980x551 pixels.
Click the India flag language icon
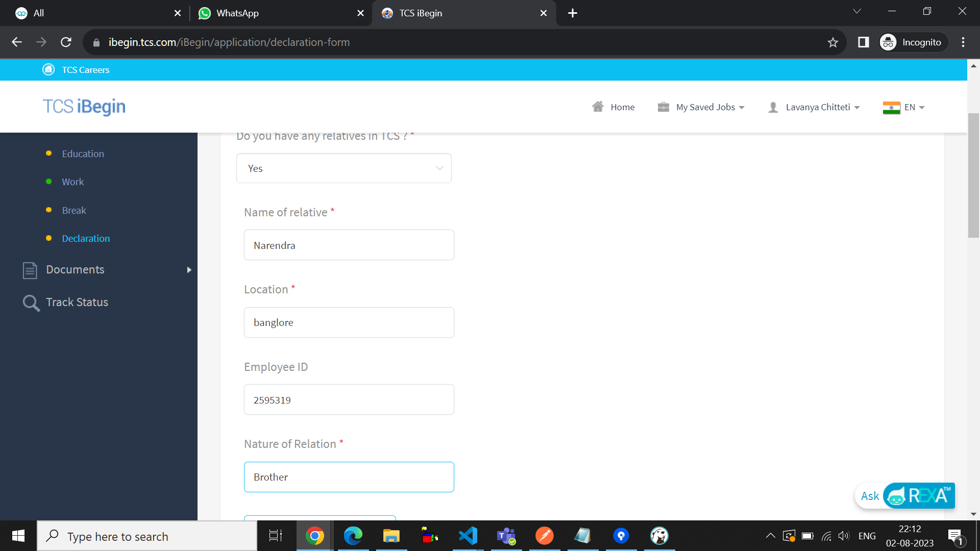tap(891, 108)
